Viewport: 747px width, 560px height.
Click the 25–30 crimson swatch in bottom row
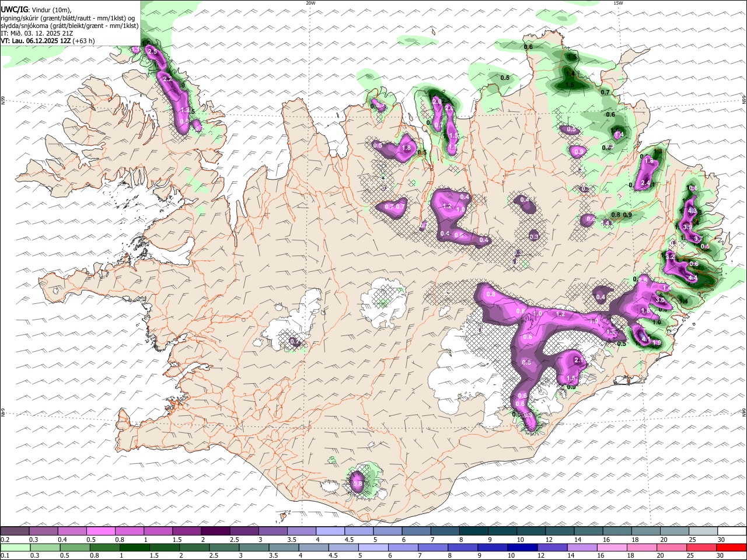[x=701, y=547]
